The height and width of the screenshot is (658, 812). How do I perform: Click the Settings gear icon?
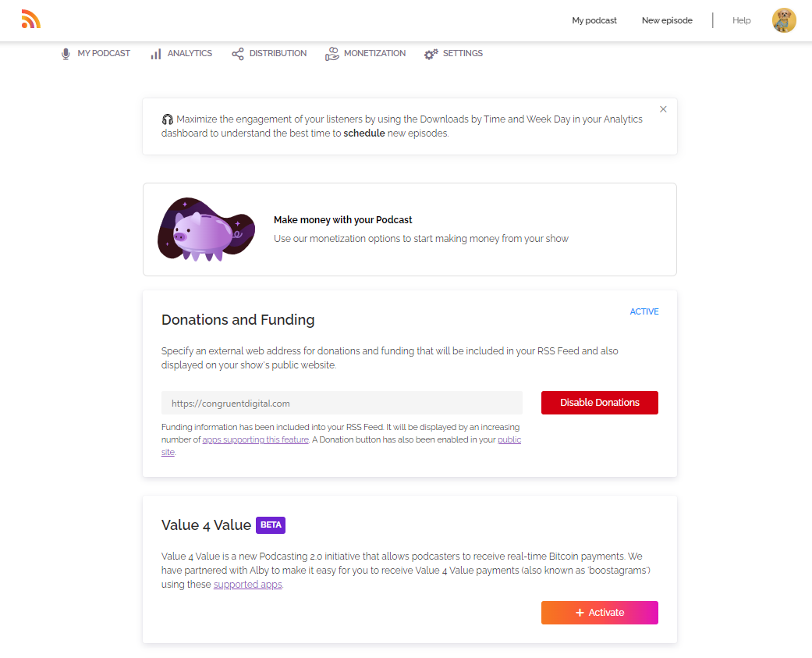point(431,53)
